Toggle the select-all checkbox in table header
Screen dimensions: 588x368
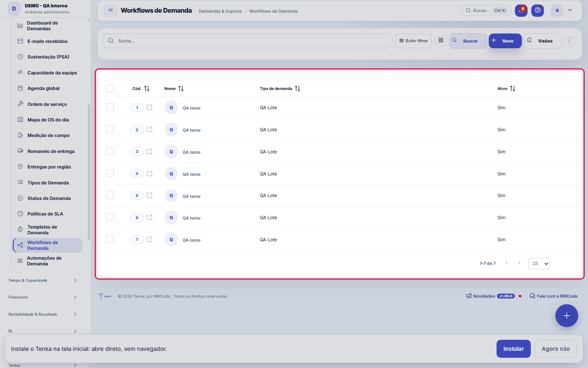(x=110, y=88)
